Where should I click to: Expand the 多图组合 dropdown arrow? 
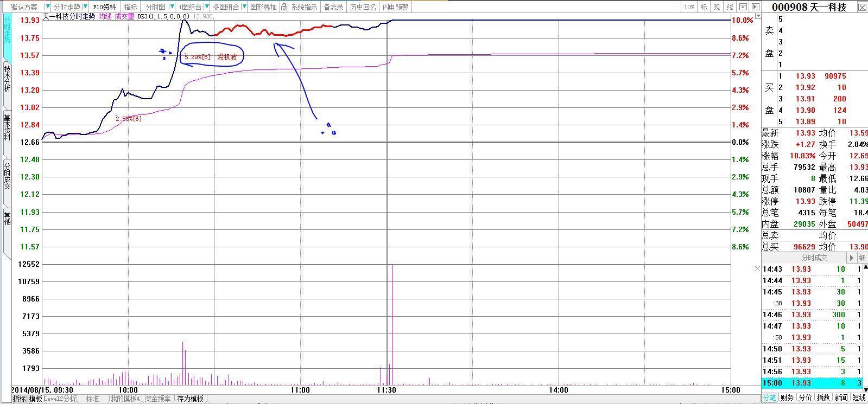(244, 7)
